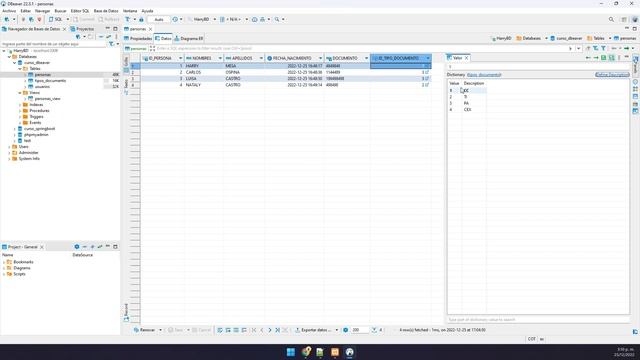640x360 pixels.
Task: Open the APELLIDOS column header dropdown arrow
Action: [261, 58]
